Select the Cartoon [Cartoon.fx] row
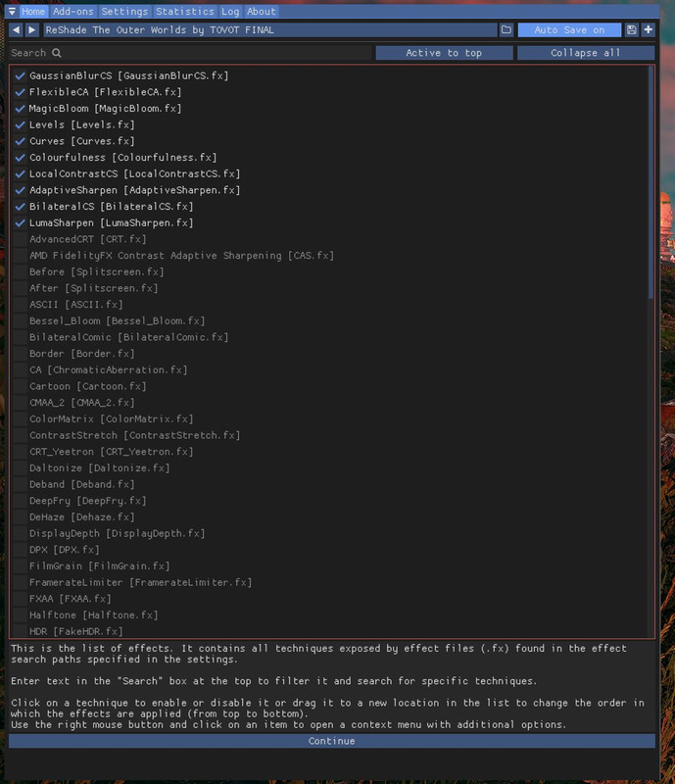This screenshot has height=784, width=675. coord(88,386)
